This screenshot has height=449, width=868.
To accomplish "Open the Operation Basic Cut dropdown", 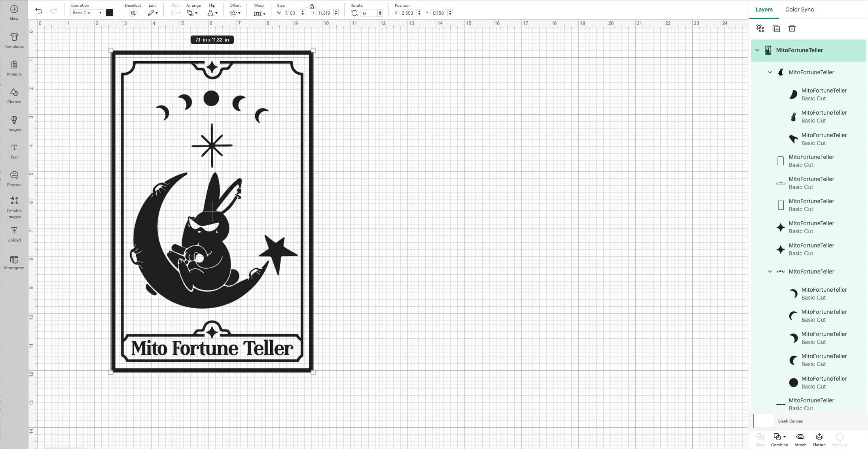I will click(87, 13).
